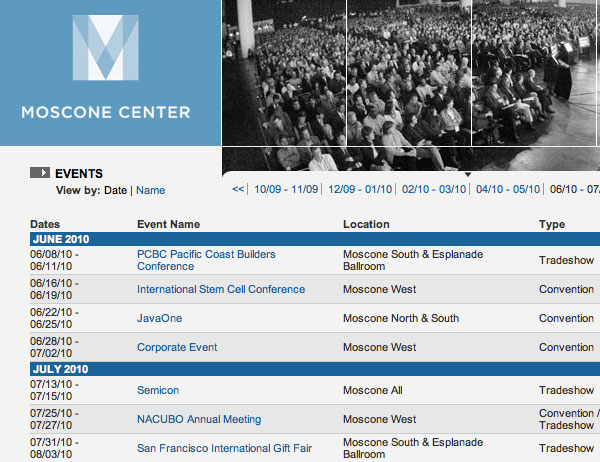600x462 pixels.
Task: Click the JULY 2010 section header
Action: coord(60,369)
